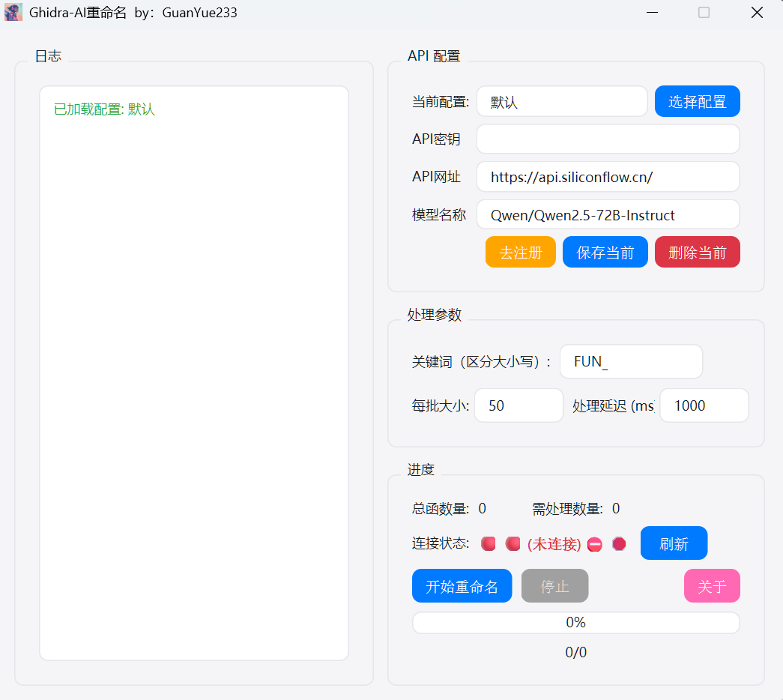
Task: Click the 处理参数 group title
Action: tap(434, 315)
